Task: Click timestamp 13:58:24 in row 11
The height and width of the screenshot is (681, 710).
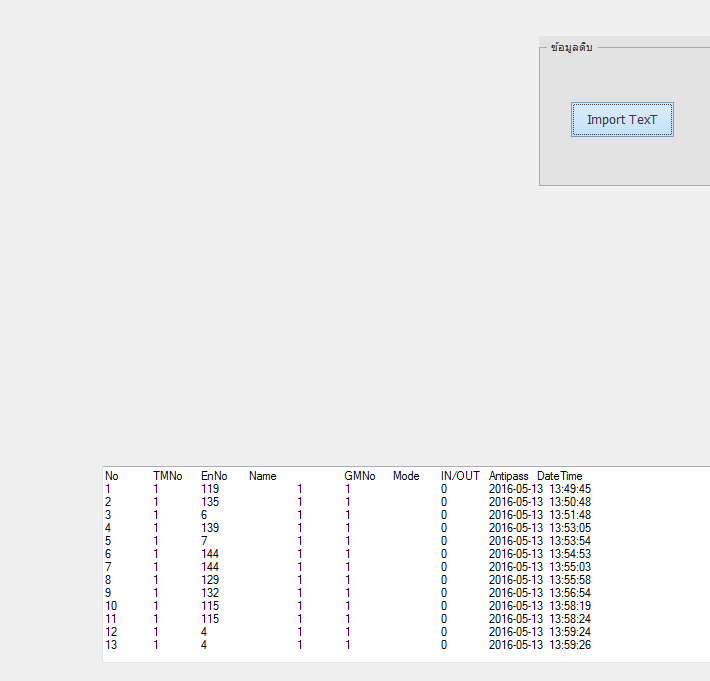Action: click(x=570, y=619)
